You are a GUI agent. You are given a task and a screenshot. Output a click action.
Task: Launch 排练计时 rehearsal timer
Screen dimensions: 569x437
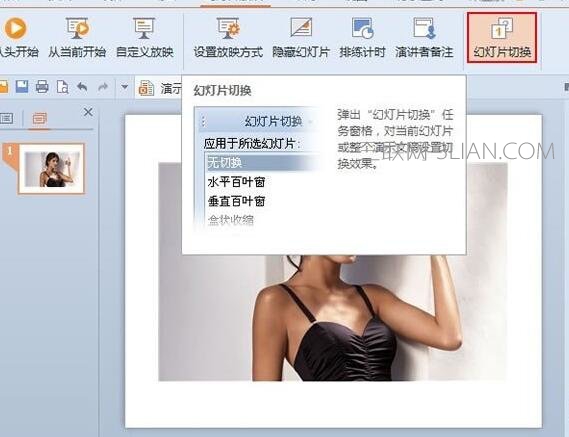coord(362,37)
